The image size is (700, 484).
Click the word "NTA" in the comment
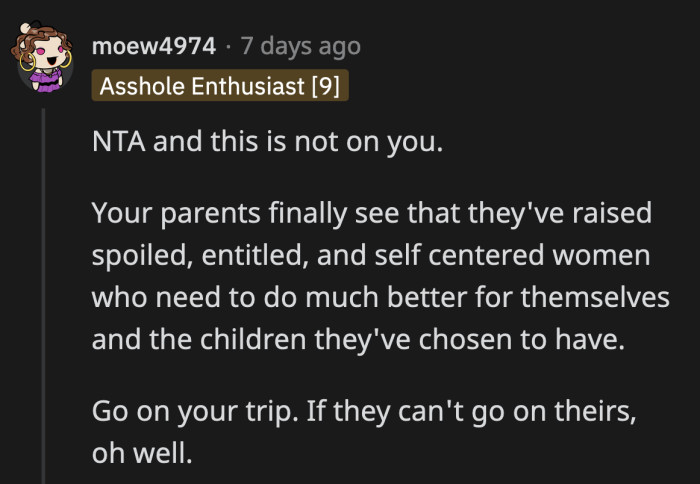click(119, 141)
